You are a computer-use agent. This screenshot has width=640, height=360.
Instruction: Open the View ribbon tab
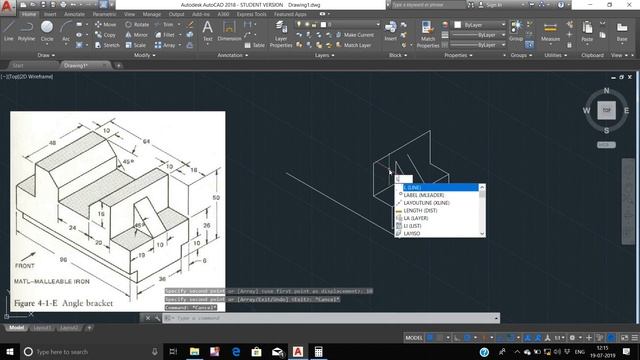(x=129, y=14)
